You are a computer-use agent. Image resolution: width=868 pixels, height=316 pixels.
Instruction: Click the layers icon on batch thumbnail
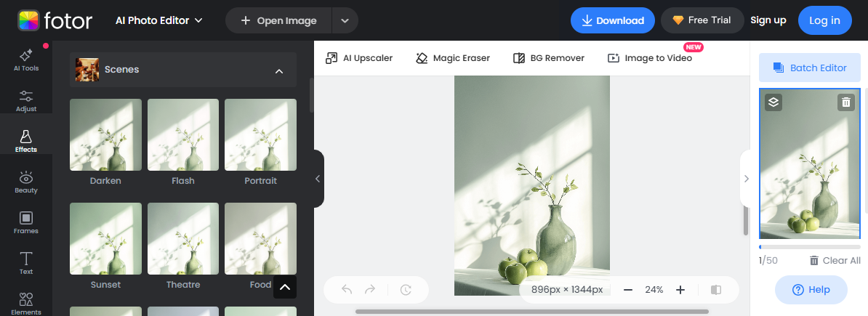tap(773, 102)
